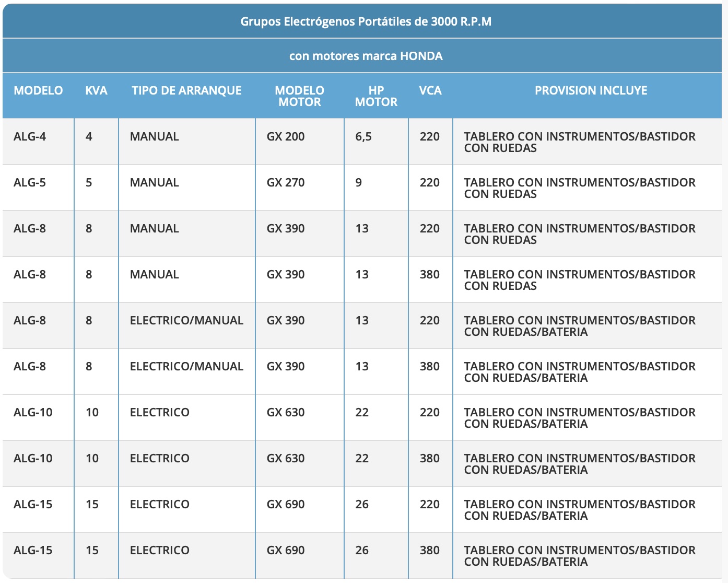Select ELECTRICO/MANUAL in the 220 VCA row
The height and width of the screenshot is (583, 728).
point(186,320)
